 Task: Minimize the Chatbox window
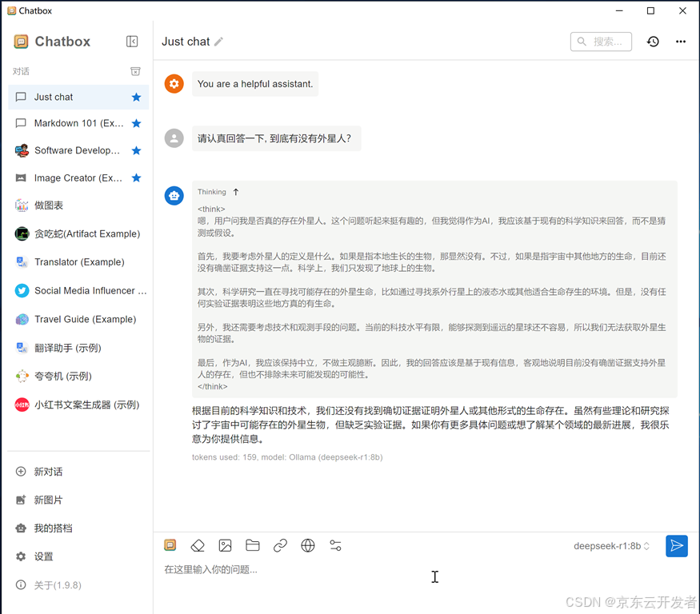tap(619, 10)
